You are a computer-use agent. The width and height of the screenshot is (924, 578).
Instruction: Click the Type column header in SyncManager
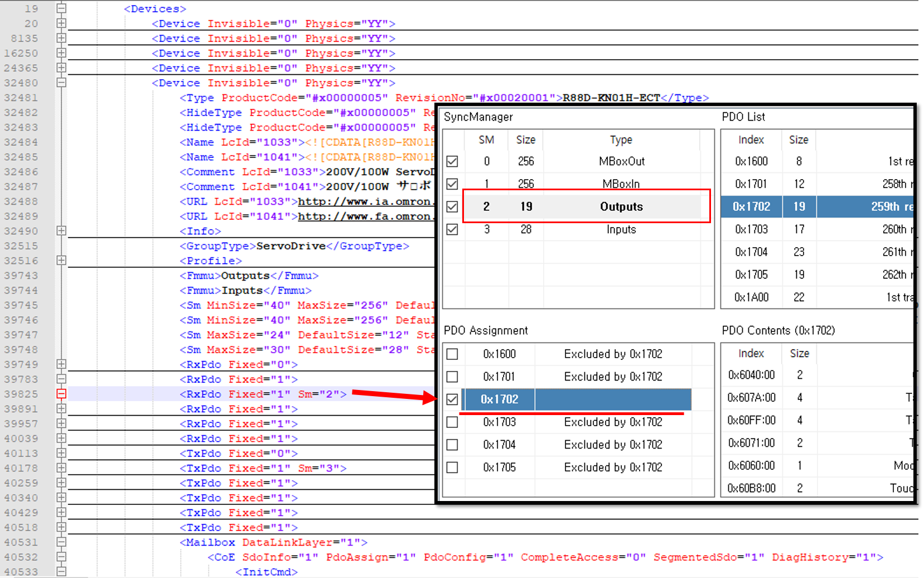click(x=621, y=139)
